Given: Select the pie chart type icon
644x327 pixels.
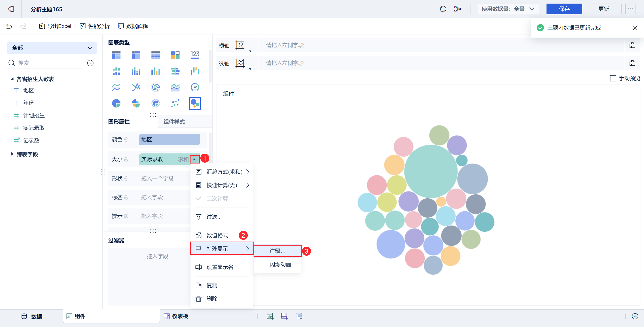Looking at the screenshot, I should (116, 103).
